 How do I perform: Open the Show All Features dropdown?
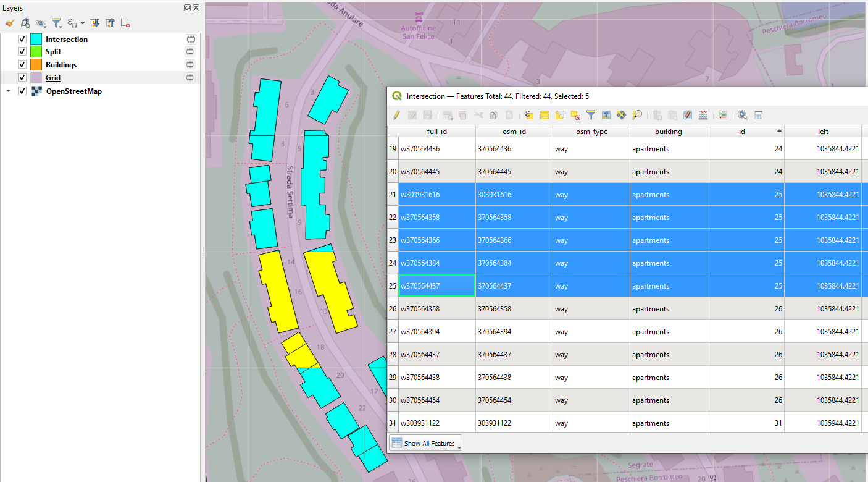425,443
